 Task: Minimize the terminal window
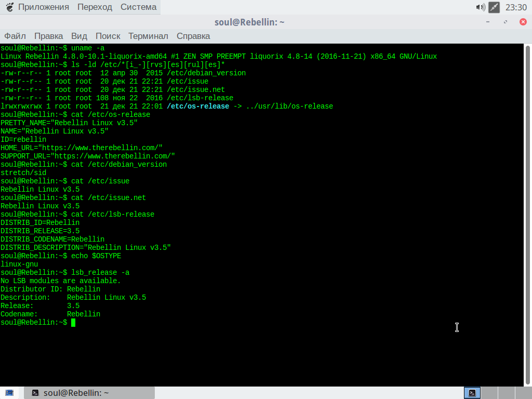[488, 22]
